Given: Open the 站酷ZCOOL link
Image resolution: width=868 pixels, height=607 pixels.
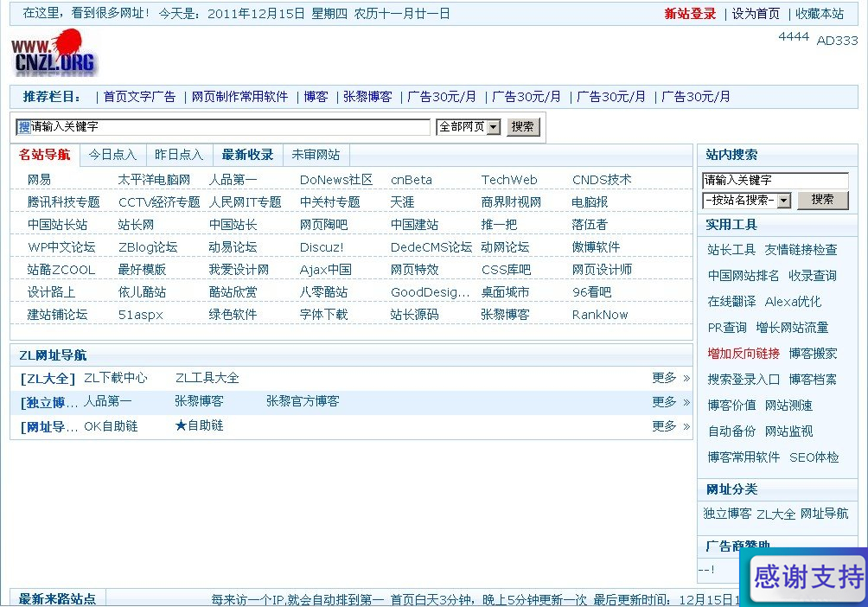Looking at the screenshot, I should (61, 270).
